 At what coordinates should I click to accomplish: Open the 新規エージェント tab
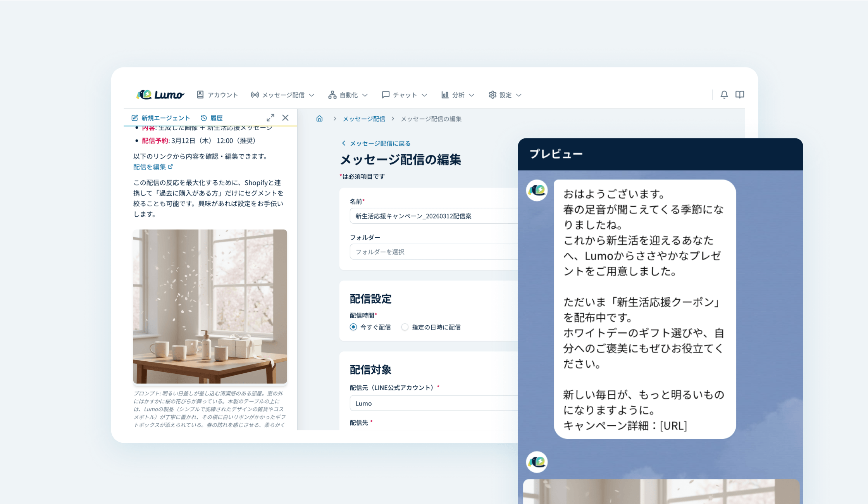[x=161, y=117]
